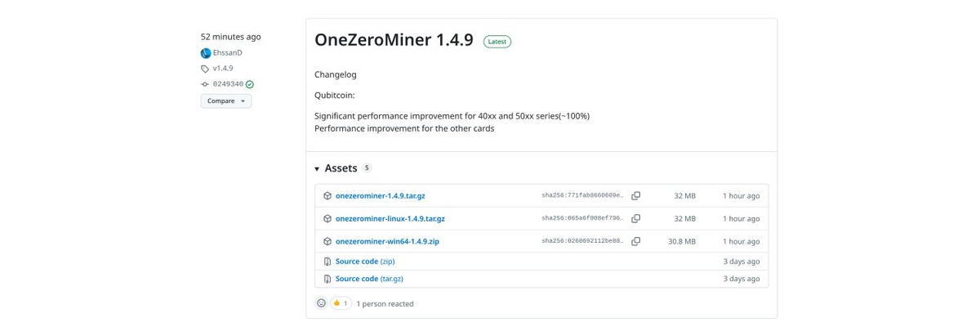Open the Compare dropdown

pyautogui.click(x=226, y=101)
